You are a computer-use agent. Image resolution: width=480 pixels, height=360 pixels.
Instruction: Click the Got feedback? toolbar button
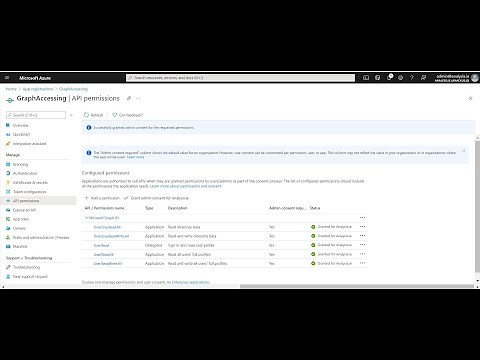[127, 115]
